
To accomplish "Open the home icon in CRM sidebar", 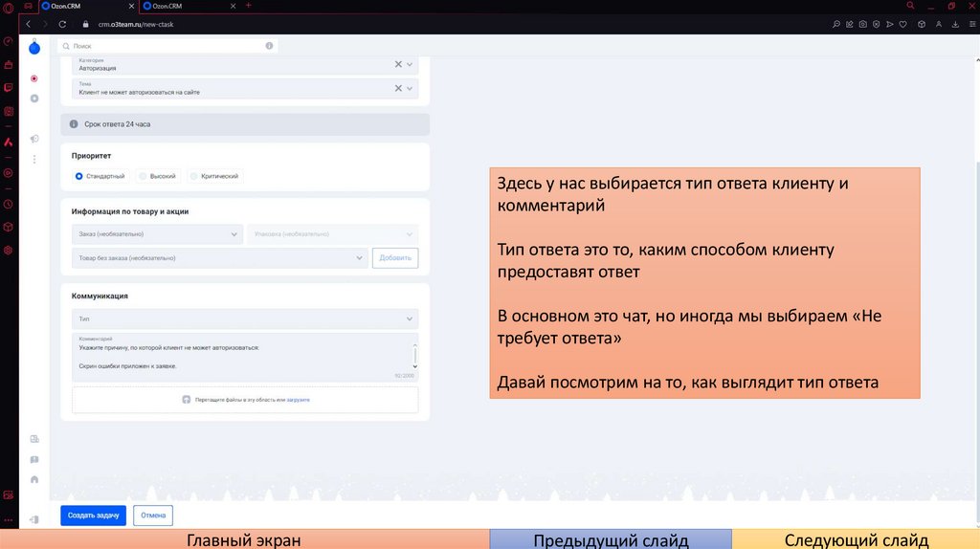I will coord(34,480).
